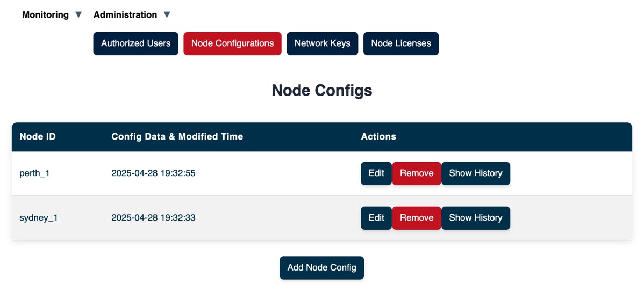Select the Node Configurations tab
The height and width of the screenshot is (307, 644).
[x=232, y=43]
